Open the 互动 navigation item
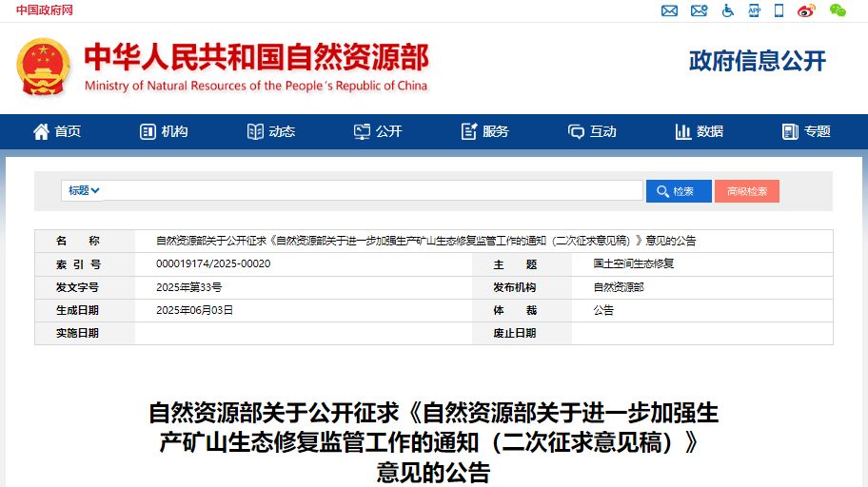 point(592,131)
